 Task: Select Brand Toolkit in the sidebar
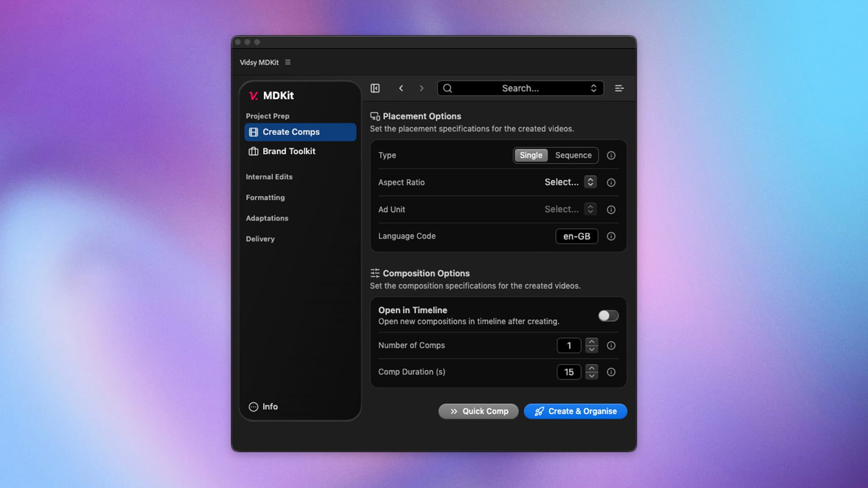pos(288,151)
